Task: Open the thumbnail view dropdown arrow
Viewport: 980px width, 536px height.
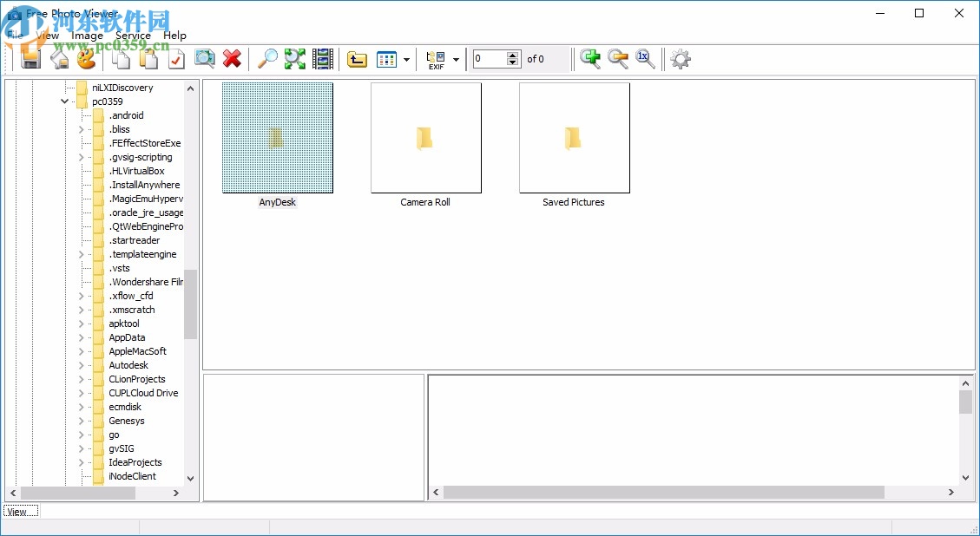Action: 406,60
